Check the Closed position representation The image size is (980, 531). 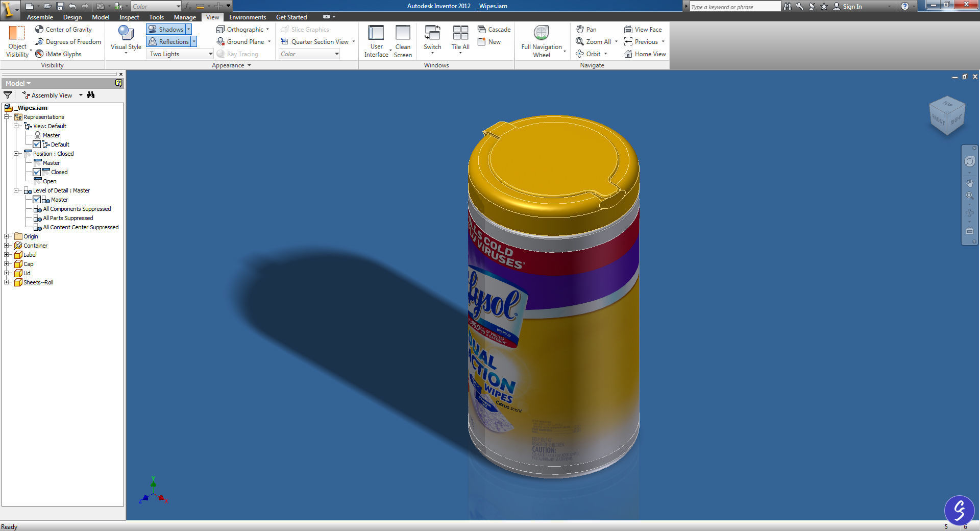[x=37, y=172]
